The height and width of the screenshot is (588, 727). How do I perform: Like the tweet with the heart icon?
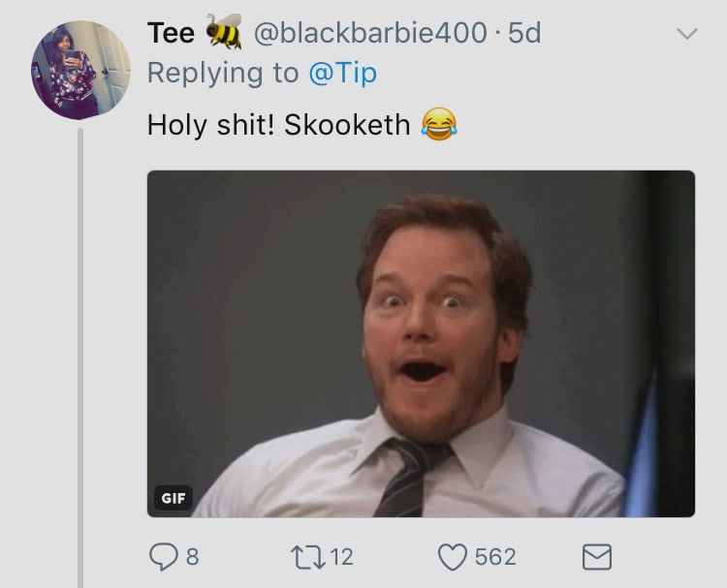452,557
